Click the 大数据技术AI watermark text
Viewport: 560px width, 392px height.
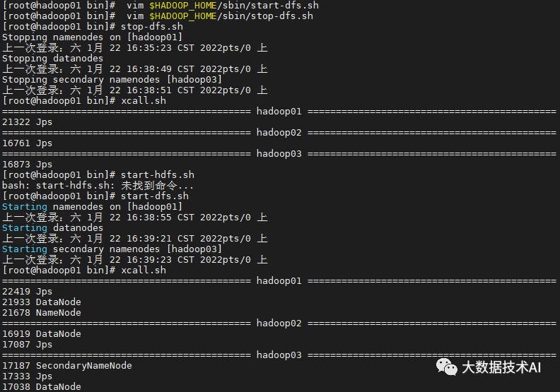coord(501,367)
